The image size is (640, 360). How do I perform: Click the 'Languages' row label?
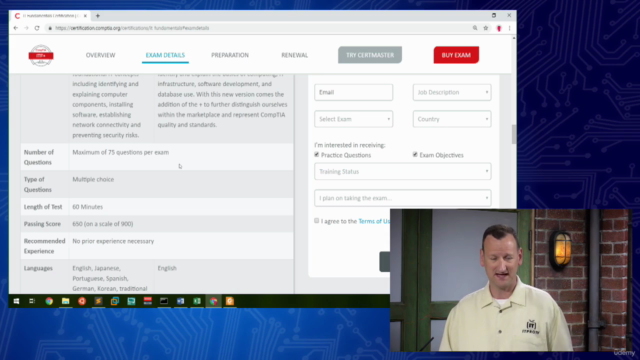click(x=38, y=268)
